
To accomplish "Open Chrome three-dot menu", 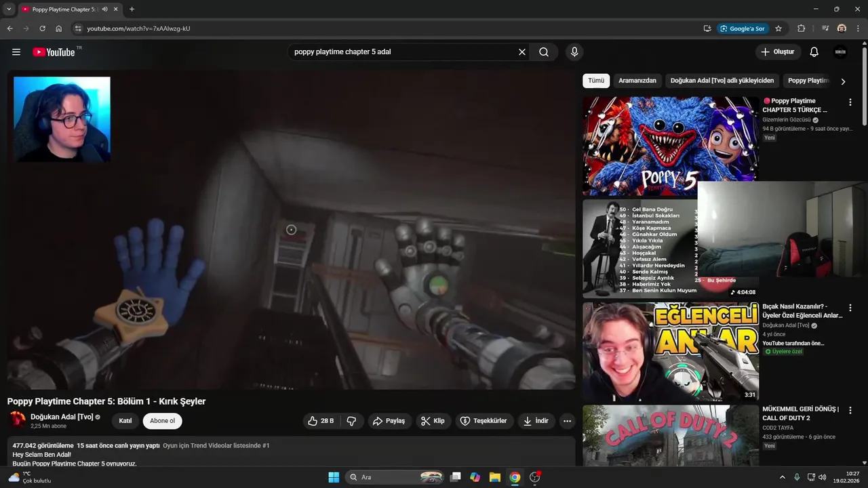I will 859,28.
